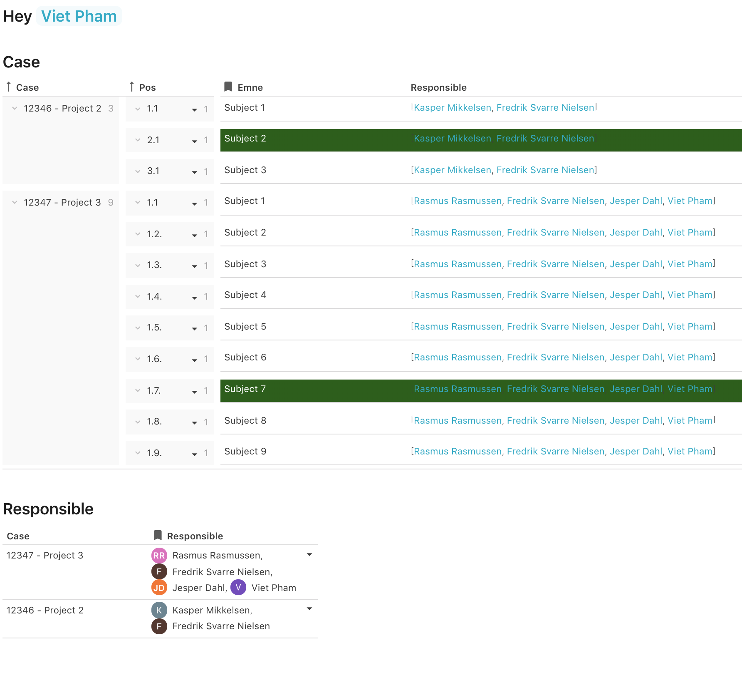Screen dimensions: 742x700
Task: Collapse the 1.2. position group
Action: (138, 234)
